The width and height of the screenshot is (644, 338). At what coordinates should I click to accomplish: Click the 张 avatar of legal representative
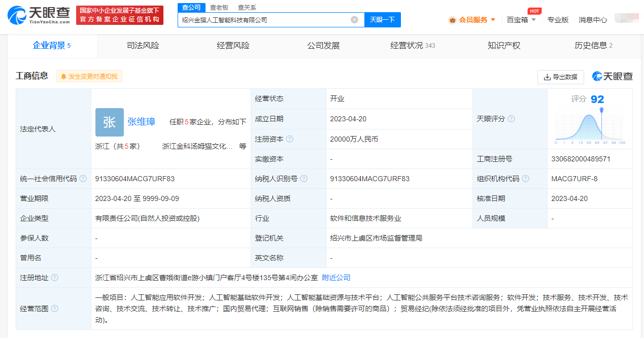[109, 122]
